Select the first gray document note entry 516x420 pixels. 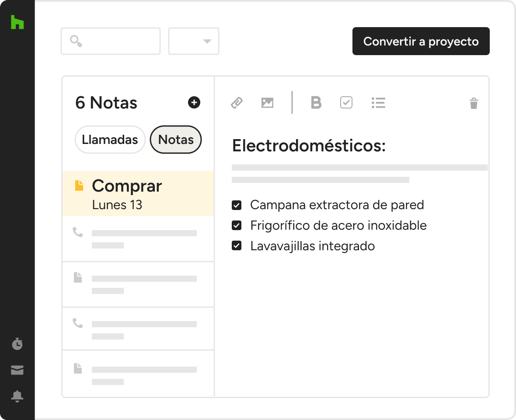pyautogui.click(x=138, y=285)
